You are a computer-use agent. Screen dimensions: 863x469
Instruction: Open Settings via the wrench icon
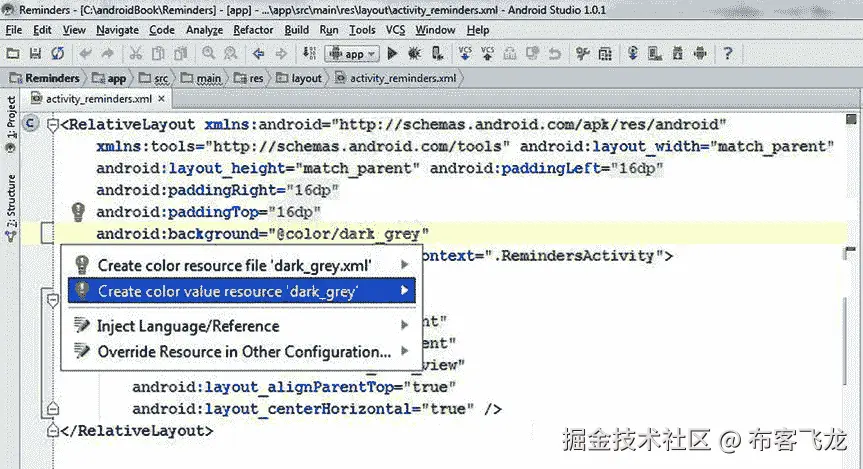(582, 53)
